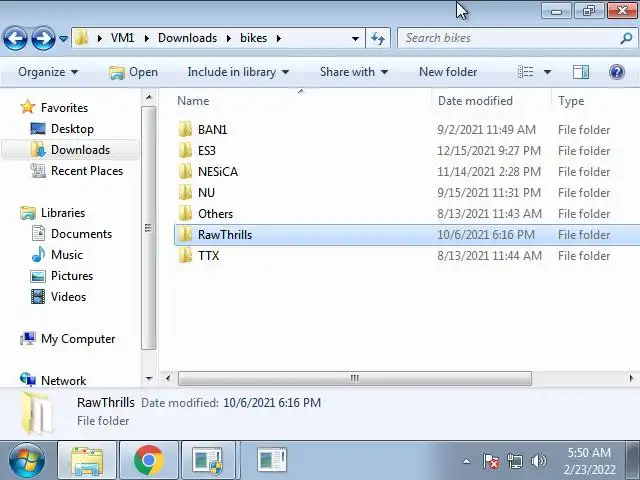Select the Others folder
This screenshot has width=640, height=480.
click(215, 213)
